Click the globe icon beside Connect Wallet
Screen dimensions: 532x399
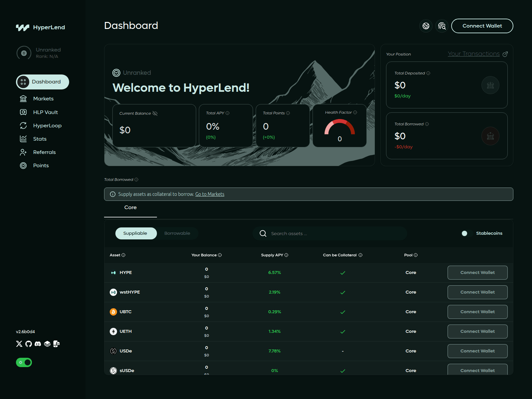coord(426,26)
